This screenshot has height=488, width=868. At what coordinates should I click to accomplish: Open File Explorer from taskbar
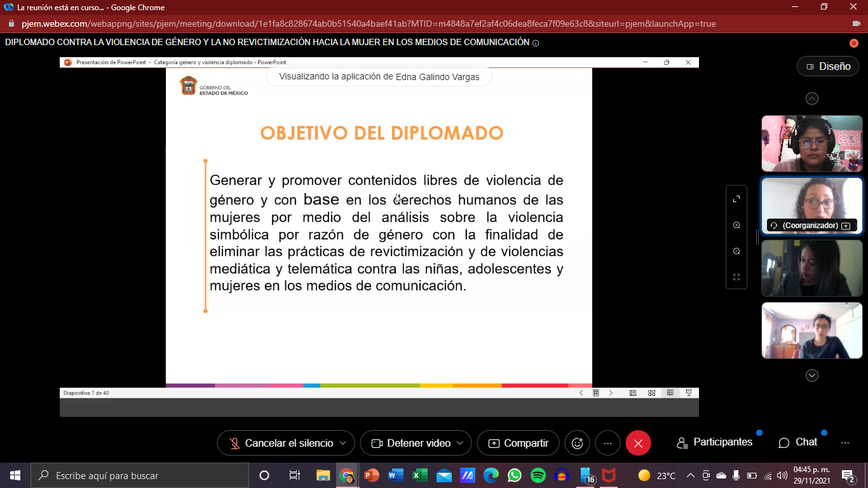323,475
